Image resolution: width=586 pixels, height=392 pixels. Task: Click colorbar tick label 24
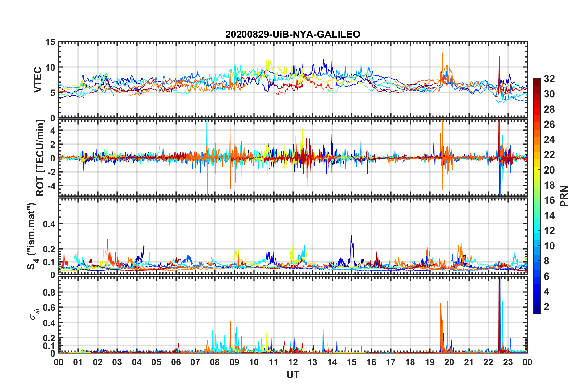point(549,140)
